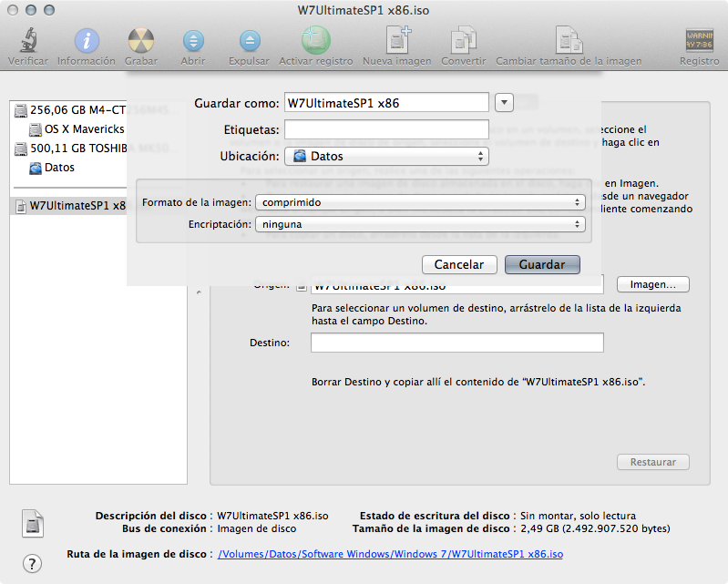Viewport: 728px width, 584px height.
Task: Click the Etiquetas tags field
Action: [x=386, y=129]
